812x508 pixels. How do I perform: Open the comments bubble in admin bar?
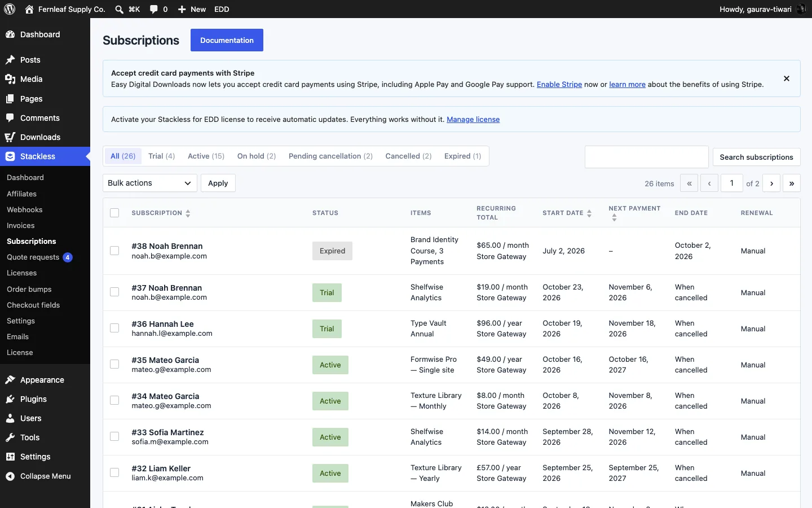(x=154, y=9)
